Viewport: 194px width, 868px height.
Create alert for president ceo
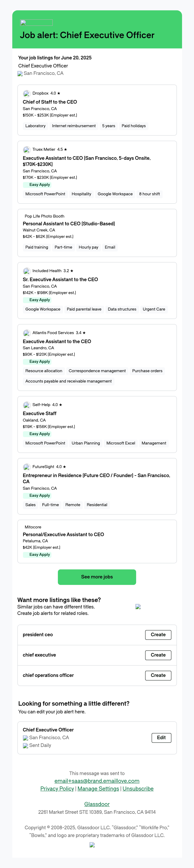pyautogui.click(x=158, y=635)
